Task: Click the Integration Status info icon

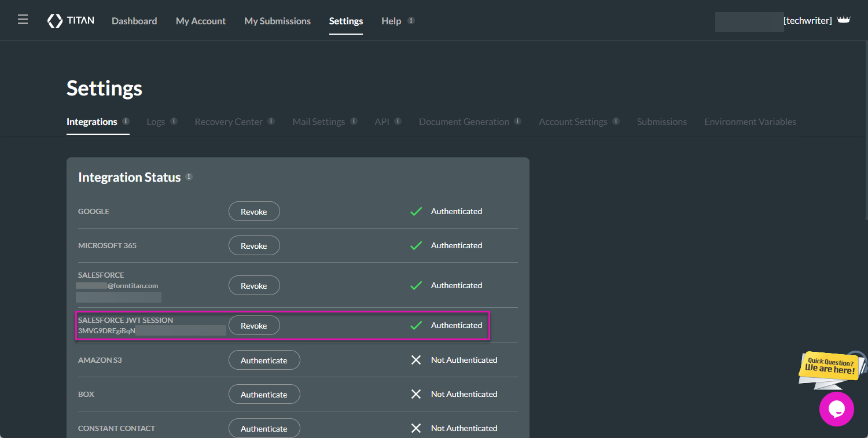Action: [189, 176]
